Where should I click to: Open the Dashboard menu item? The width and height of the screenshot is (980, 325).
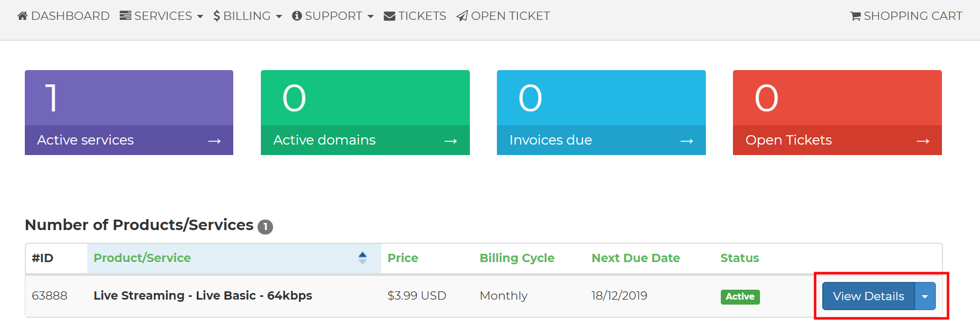coord(70,16)
